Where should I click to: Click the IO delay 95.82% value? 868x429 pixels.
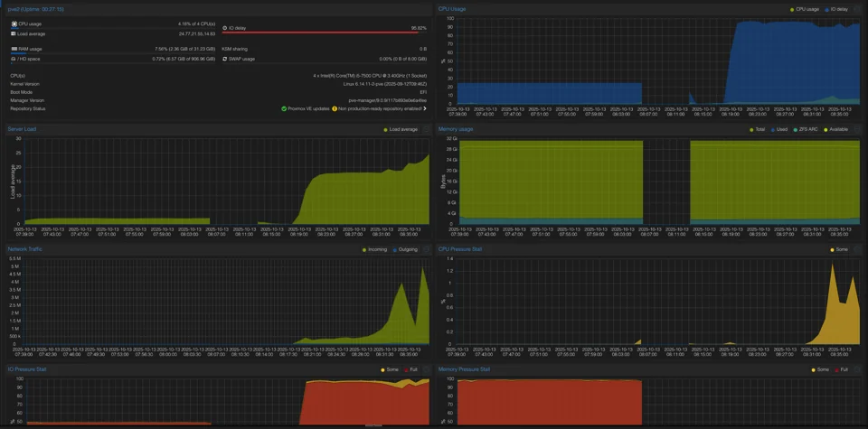pos(419,28)
